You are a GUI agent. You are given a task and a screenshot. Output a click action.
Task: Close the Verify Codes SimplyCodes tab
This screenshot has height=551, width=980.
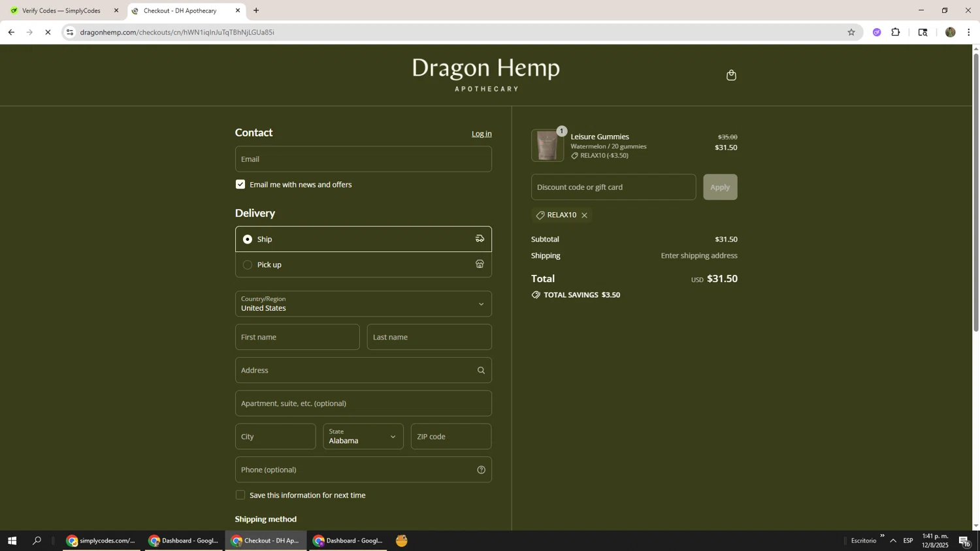pos(116,10)
